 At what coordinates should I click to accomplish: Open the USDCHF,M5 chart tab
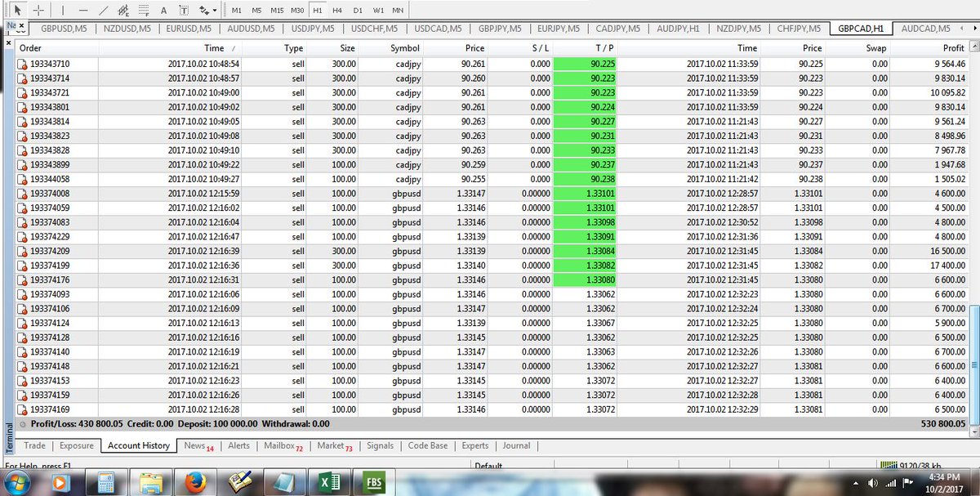point(373,29)
